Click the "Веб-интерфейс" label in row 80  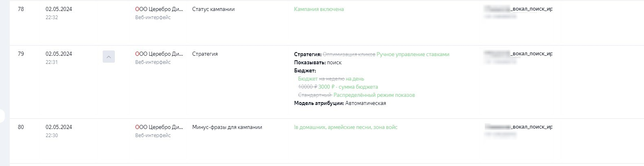coord(153,135)
